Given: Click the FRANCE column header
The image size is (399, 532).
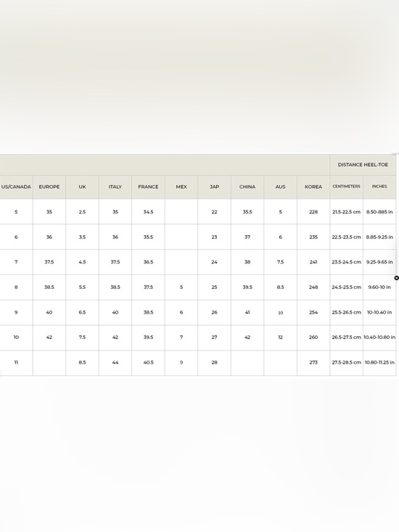Looking at the screenshot, I should coord(148,187).
